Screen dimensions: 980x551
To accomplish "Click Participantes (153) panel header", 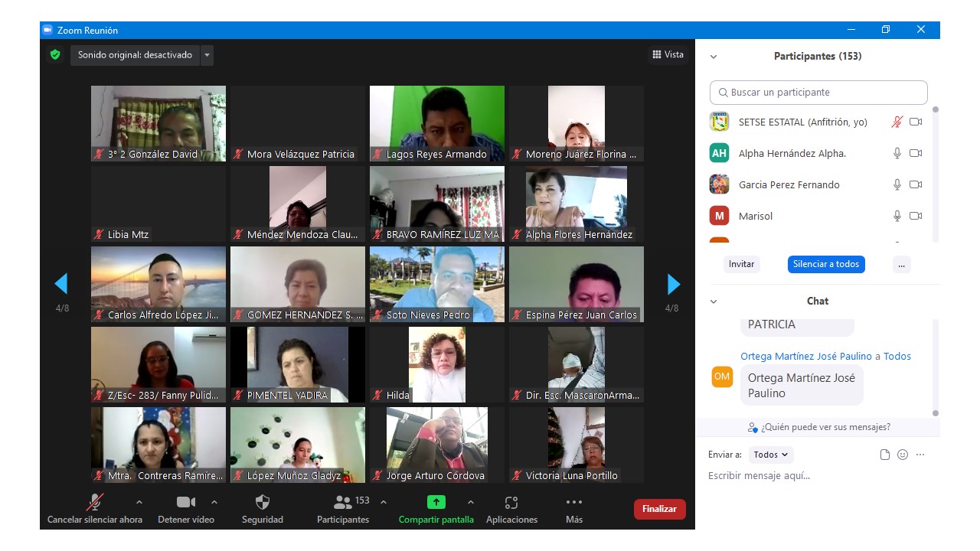I will pyautogui.click(x=818, y=56).
